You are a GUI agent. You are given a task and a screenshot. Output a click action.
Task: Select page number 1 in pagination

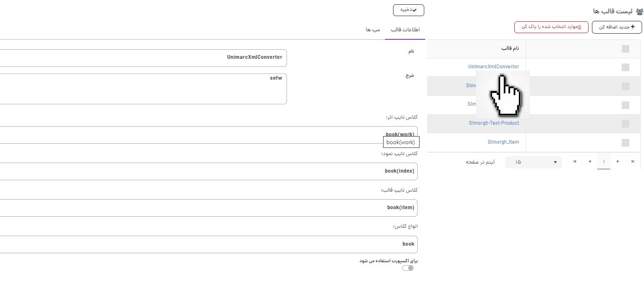tap(604, 162)
